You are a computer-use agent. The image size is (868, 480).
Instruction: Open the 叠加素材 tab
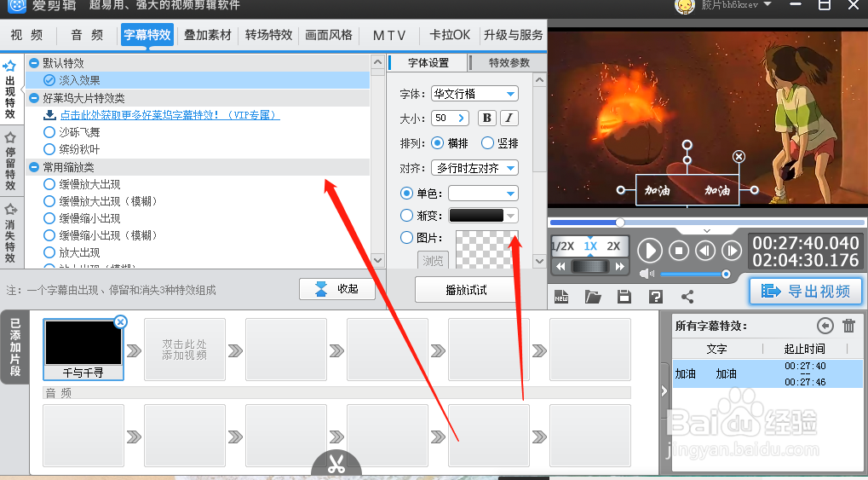point(208,35)
